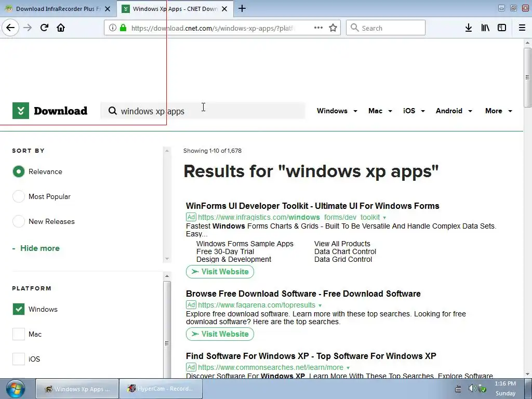The width and height of the screenshot is (532, 399).
Task: Collapse sort options with Hide more
Action: point(36,248)
